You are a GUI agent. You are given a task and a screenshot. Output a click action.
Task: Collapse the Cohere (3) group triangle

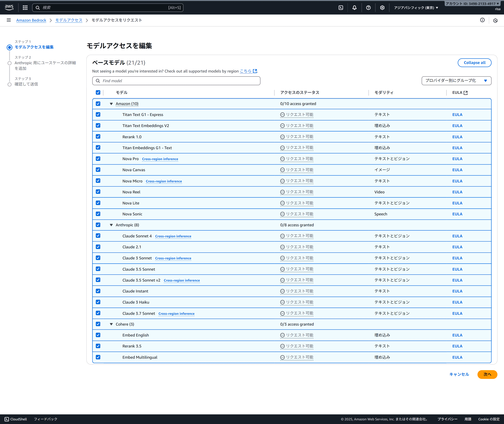click(x=111, y=324)
